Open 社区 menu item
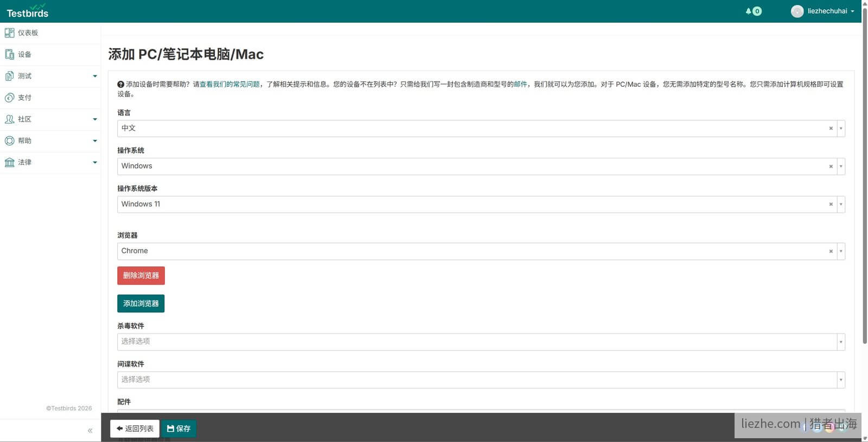This screenshot has width=868, height=442. click(50, 119)
